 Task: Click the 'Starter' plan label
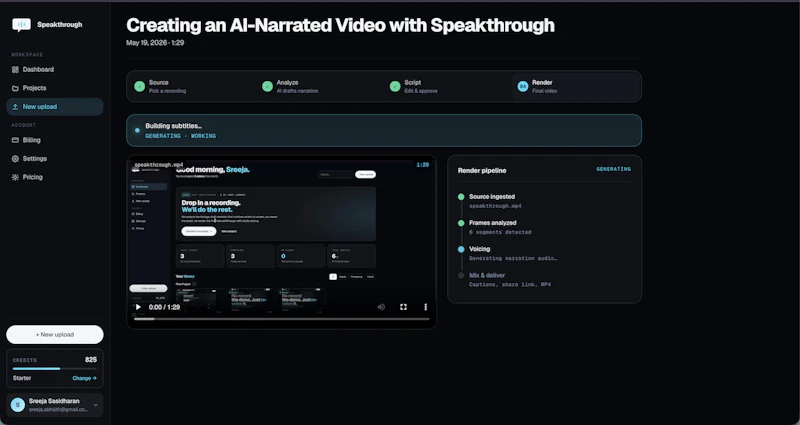tap(22, 378)
